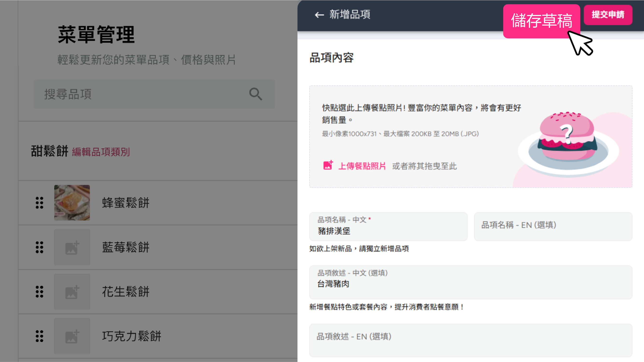Click the back arrow beside 新增品項
Image resolution: width=644 pixels, height=362 pixels.
click(319, 15)
